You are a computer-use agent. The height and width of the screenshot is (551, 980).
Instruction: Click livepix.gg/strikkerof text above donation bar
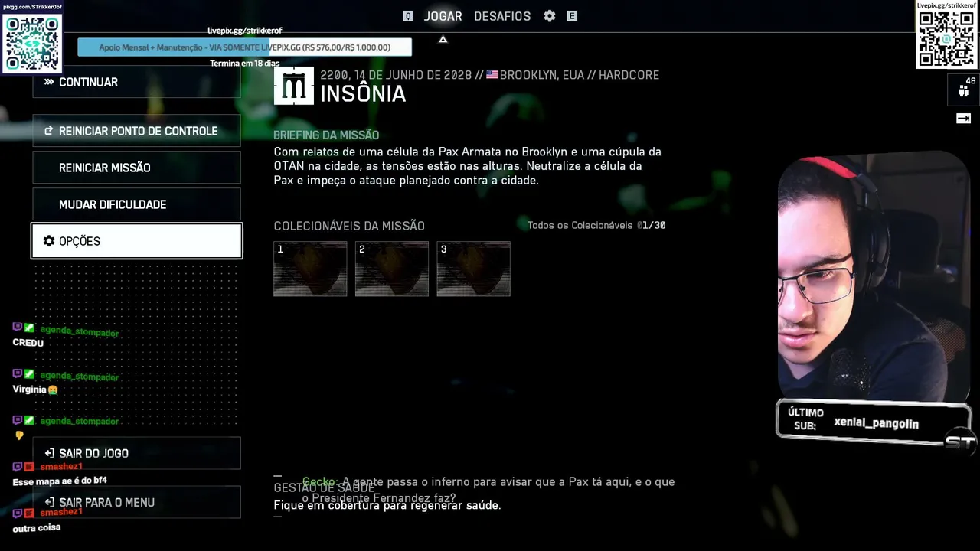tap(245, 31)
